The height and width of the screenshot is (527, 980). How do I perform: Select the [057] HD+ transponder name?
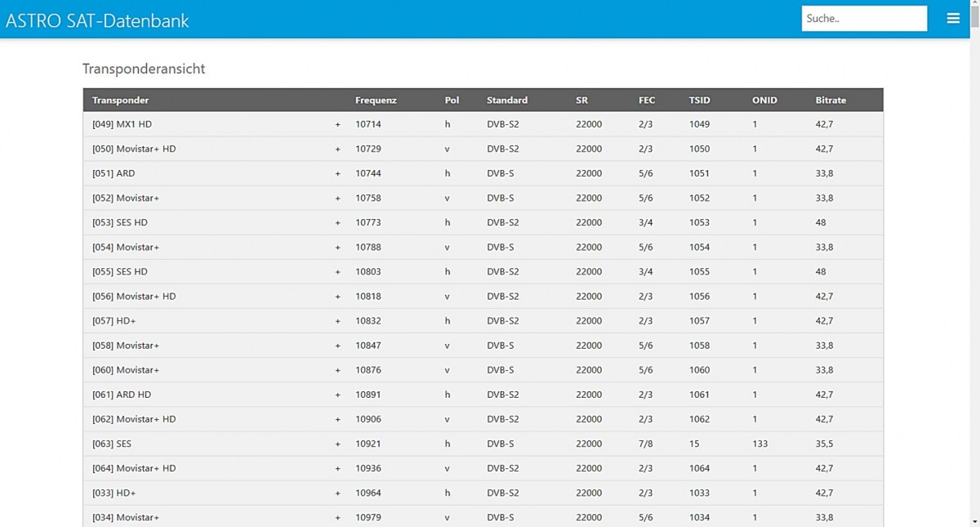click(x=114, y=320)
